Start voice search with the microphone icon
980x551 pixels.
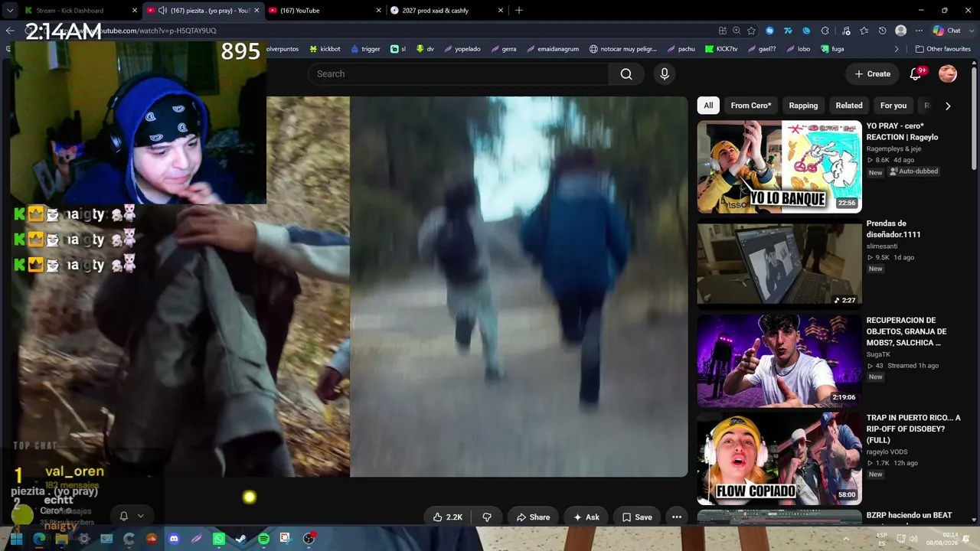(x=665, y=74)
